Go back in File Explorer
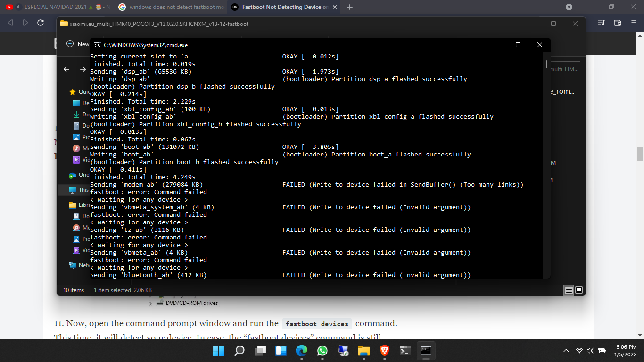This screenshot has height=362, width=644. point(66,69)
